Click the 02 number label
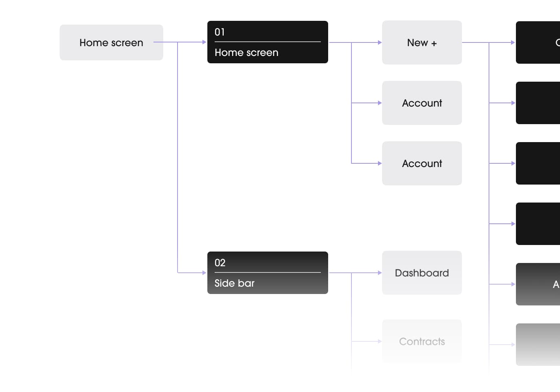560x392 pixels. coord(220,263)
